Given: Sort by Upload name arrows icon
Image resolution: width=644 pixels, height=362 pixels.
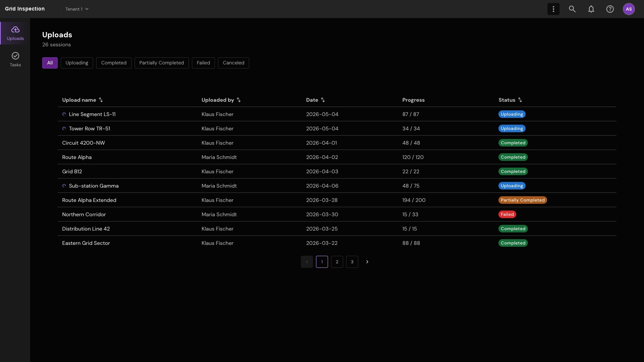Looking at the screenshot, I should (x=101, y=100).
